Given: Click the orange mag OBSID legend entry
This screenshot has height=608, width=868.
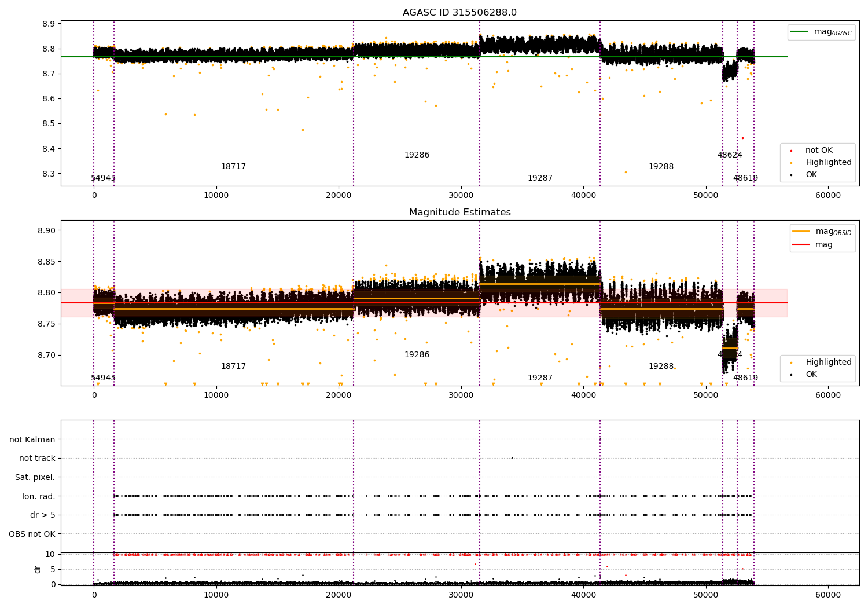Looking at the screenshot, I should [822, 232].
